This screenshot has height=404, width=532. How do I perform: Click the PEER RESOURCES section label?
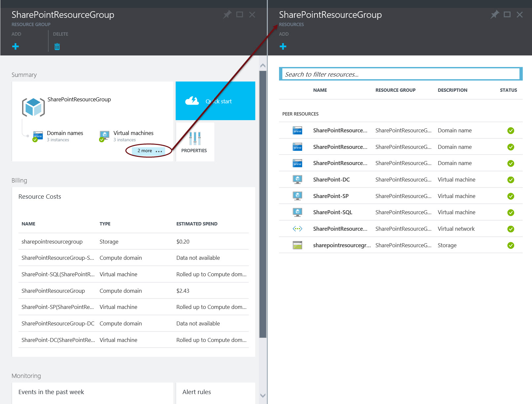click(x=301, y=114)
